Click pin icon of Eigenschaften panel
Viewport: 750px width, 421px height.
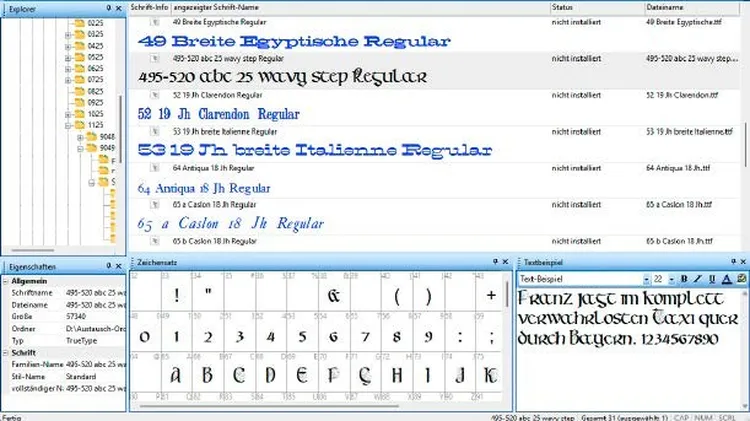point(107,268)
